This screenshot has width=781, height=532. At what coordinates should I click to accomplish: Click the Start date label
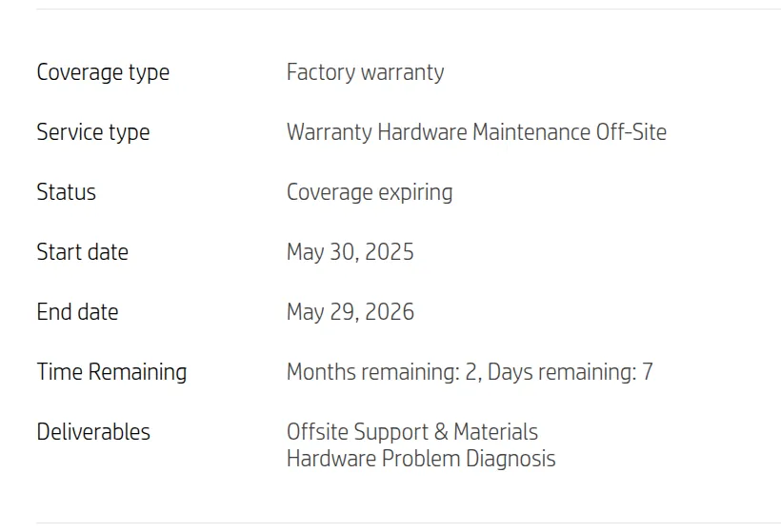pos(82,252)
